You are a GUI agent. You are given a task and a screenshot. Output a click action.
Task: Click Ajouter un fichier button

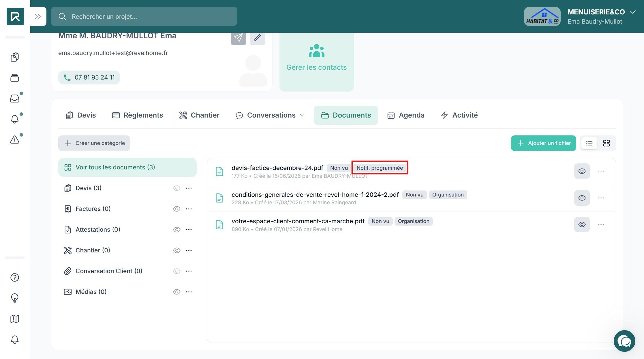[x=544, y=143]
